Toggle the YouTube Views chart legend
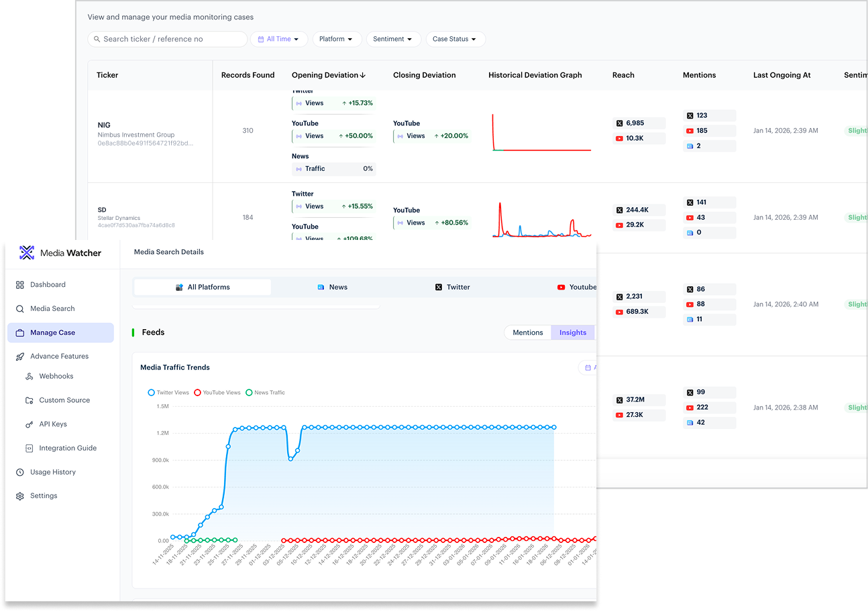 [217, 393]
